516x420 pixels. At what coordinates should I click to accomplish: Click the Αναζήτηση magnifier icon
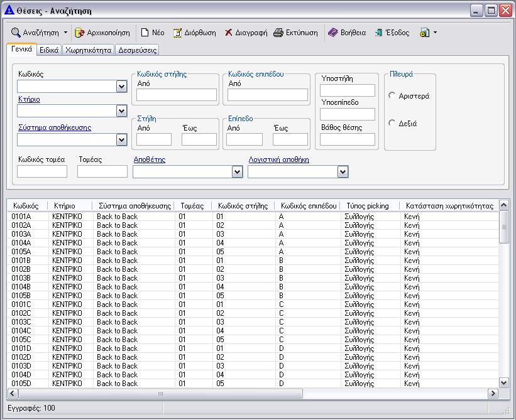click(x=16, y=33)
